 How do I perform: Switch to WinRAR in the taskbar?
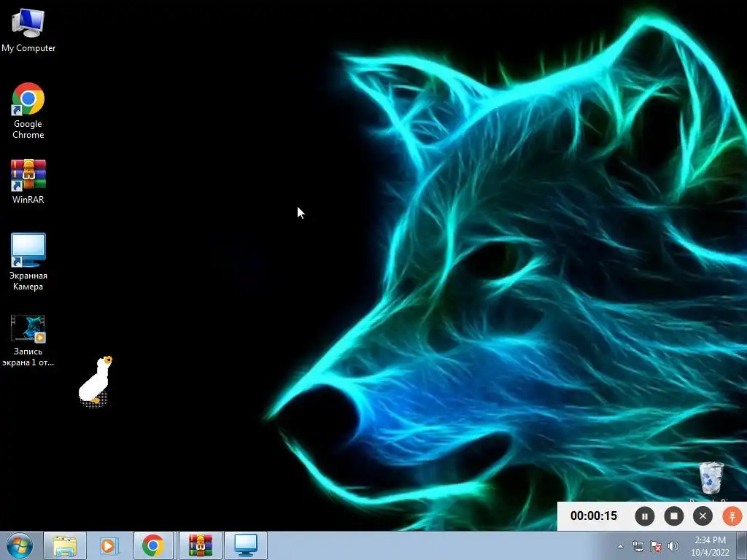(201, 545)
